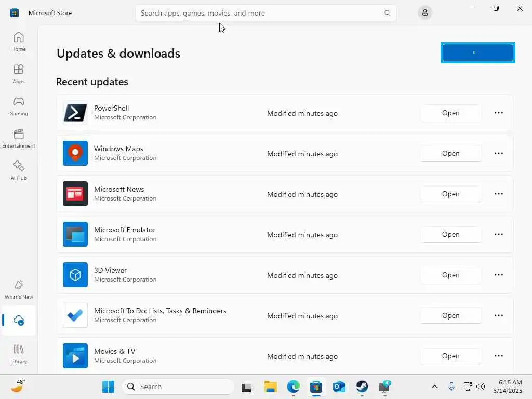
Task: Open the user profile account icon
Action: pos(425,13)
